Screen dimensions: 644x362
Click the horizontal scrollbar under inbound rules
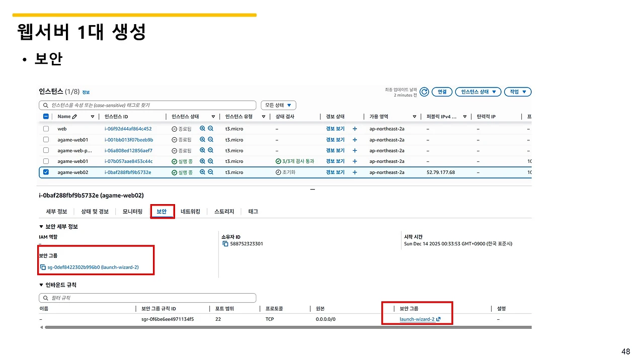[x=288, y=327]
